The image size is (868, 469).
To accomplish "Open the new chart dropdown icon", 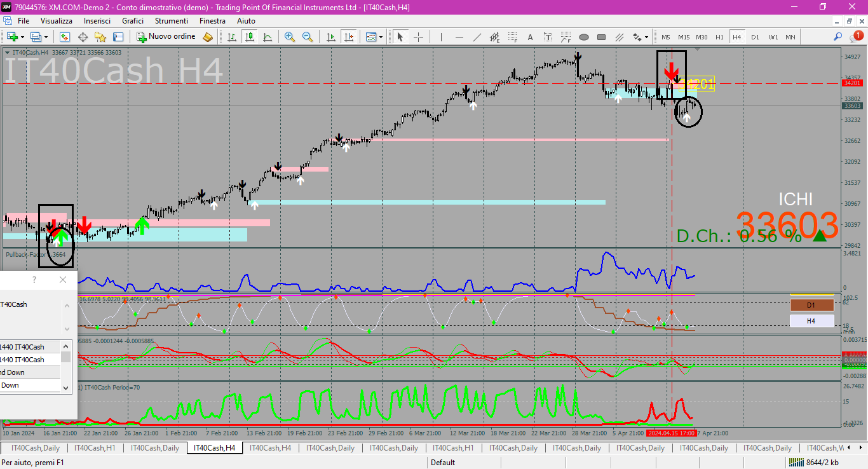I will coord(14,37).
